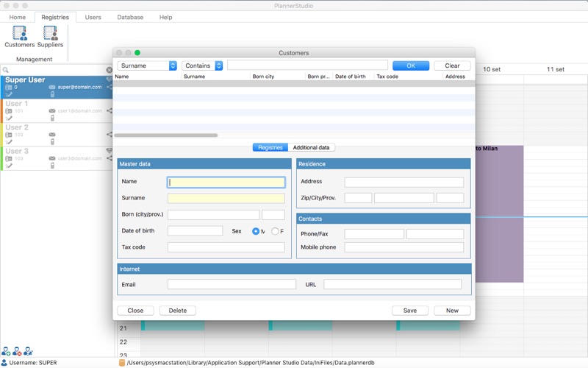Click the user search magnifier icon
The width and height of the screenshot is (588, 368).
click(6, 70)
